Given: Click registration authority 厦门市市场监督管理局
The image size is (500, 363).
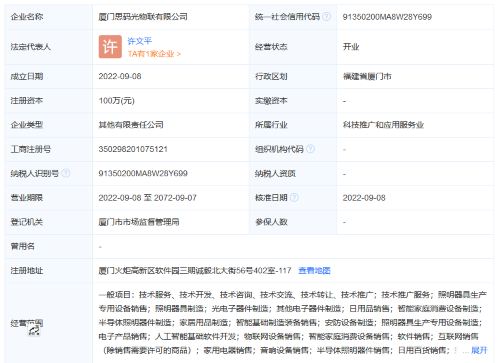Looking at the screenshot, I should [x=139, y=222].
